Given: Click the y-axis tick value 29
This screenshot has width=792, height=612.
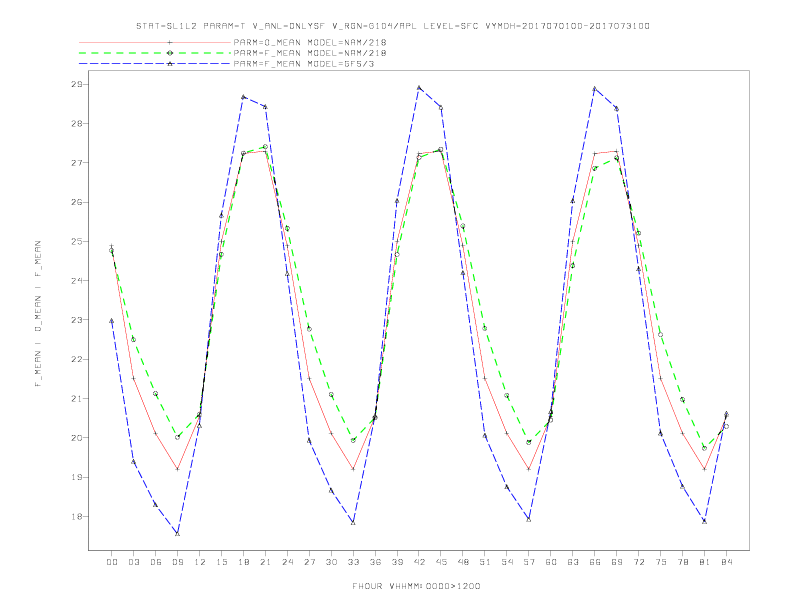Looking at the screenshot, I should pos(77,84).
